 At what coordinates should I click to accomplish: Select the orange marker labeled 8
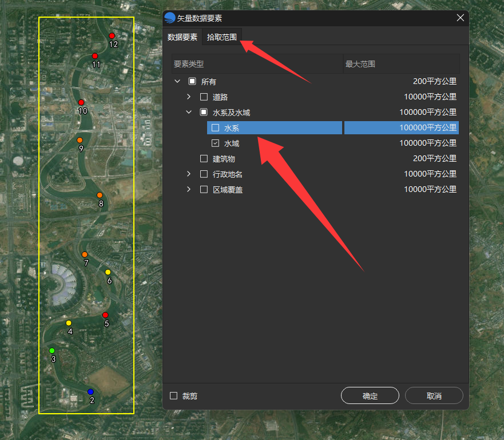click(100, 195)
